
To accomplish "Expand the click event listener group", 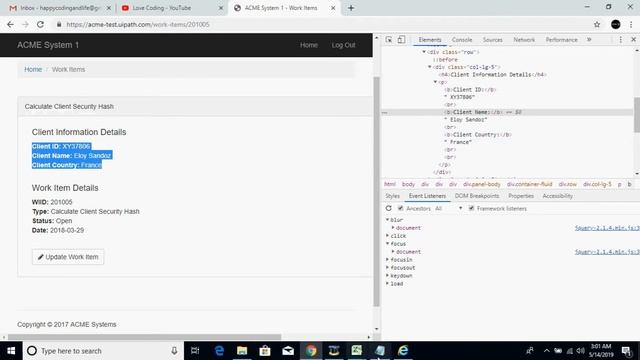I will [387, 236].
